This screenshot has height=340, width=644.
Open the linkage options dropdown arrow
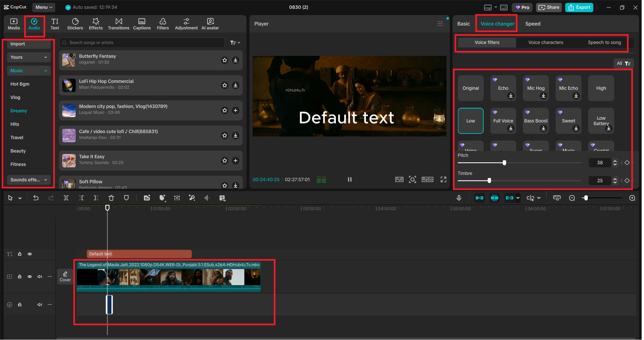pyautogui.click(x=518, y=198)
